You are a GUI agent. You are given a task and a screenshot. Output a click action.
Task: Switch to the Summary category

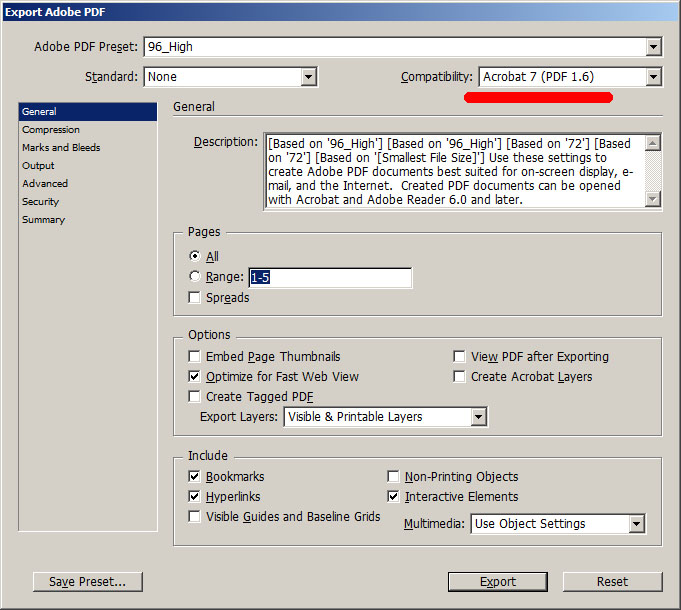[x=88, y=220]
